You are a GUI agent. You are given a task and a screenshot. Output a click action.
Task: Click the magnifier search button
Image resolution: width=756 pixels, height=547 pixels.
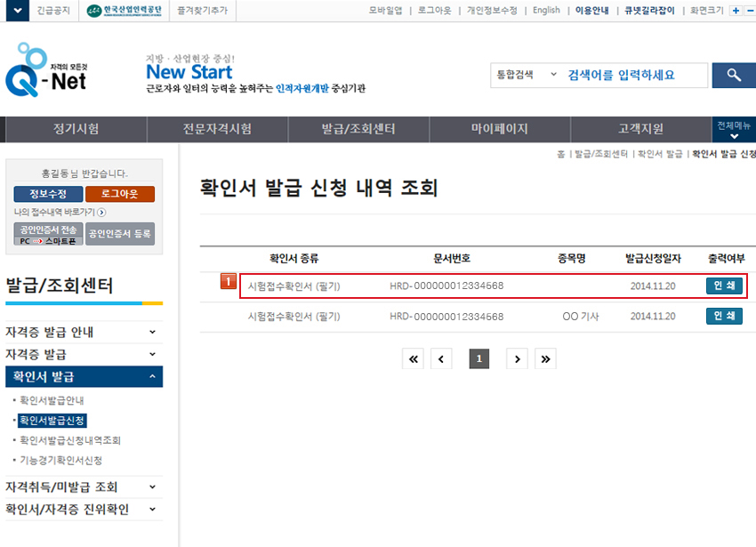733,76
